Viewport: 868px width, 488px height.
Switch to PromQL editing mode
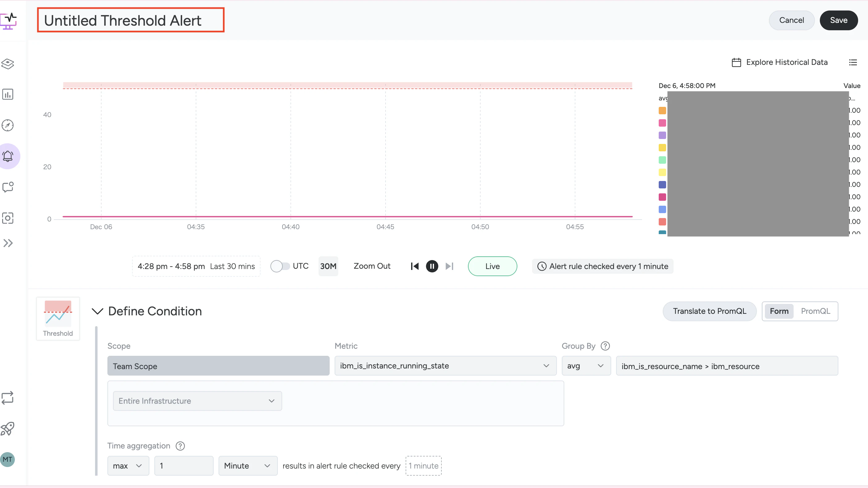coord(816,311)
